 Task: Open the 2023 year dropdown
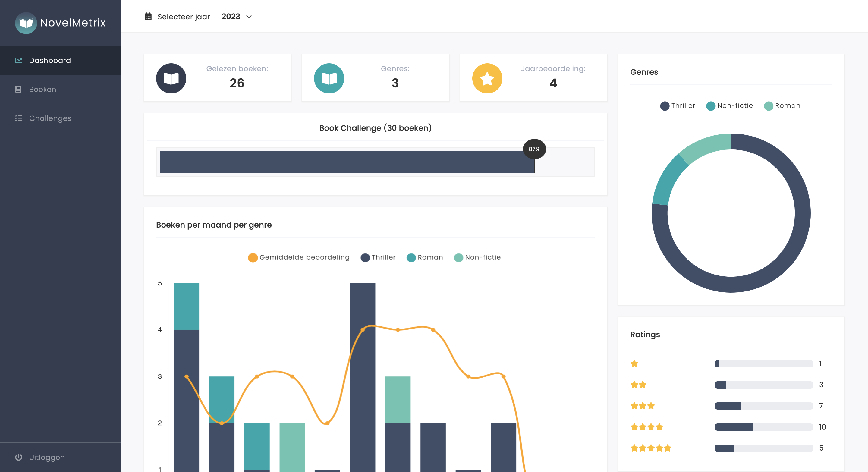coord(237,17)
